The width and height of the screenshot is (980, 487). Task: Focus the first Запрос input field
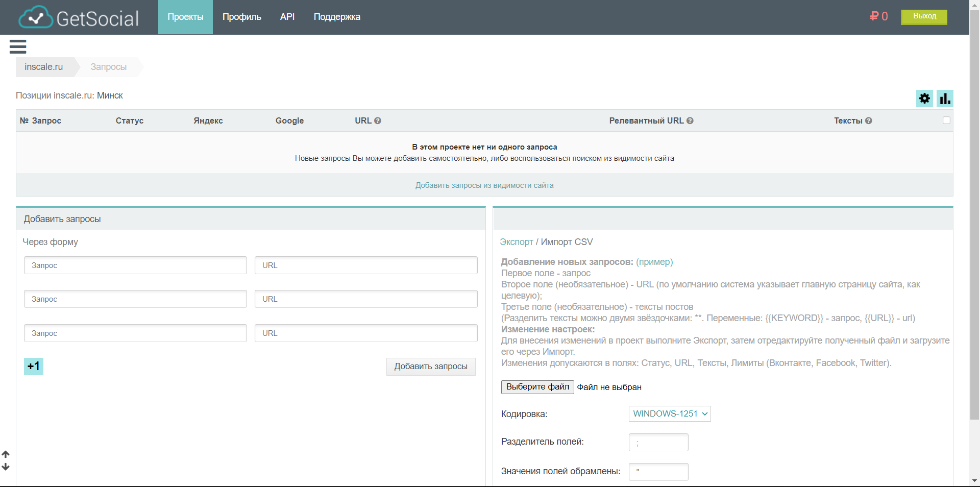135,265
